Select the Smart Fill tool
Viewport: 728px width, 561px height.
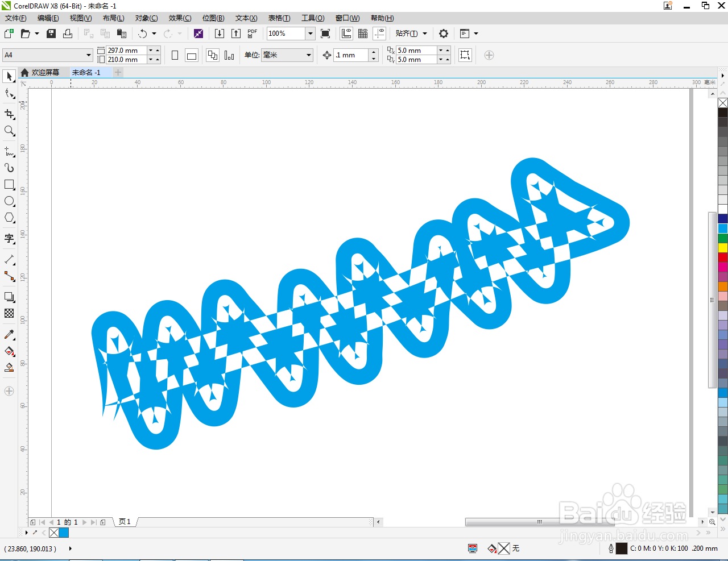click(x=9, y=367)
